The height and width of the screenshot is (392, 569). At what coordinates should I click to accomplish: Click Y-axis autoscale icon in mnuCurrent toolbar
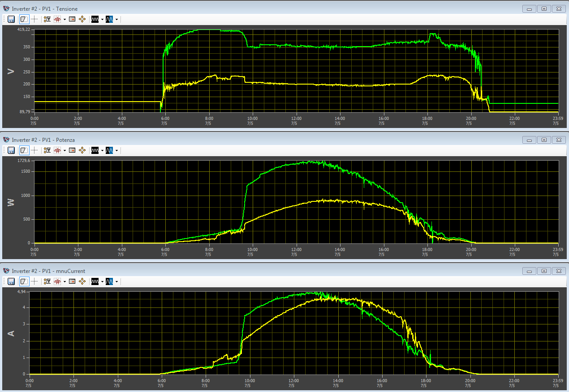tap(47, 281)
